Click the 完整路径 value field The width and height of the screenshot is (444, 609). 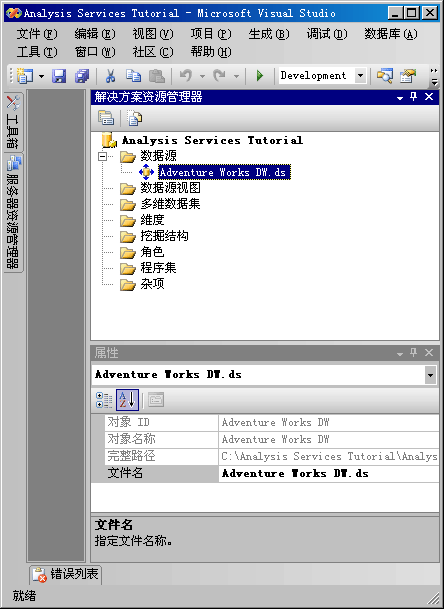(x=329, y=456)
